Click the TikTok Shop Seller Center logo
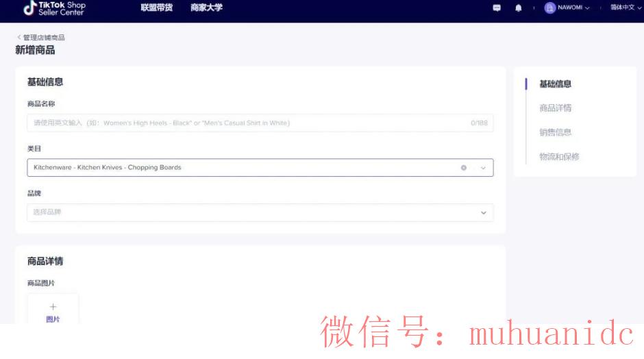644x359 pixels. [55, 8]
